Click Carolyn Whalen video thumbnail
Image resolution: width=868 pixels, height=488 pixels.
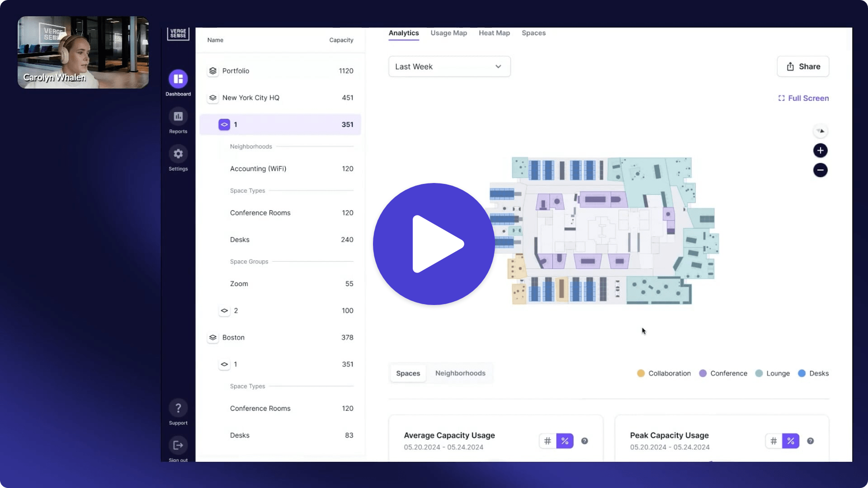point(83,52)
